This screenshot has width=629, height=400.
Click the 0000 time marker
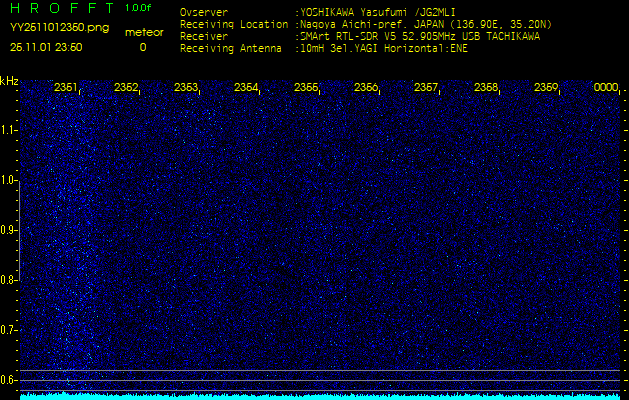point(606,88)
